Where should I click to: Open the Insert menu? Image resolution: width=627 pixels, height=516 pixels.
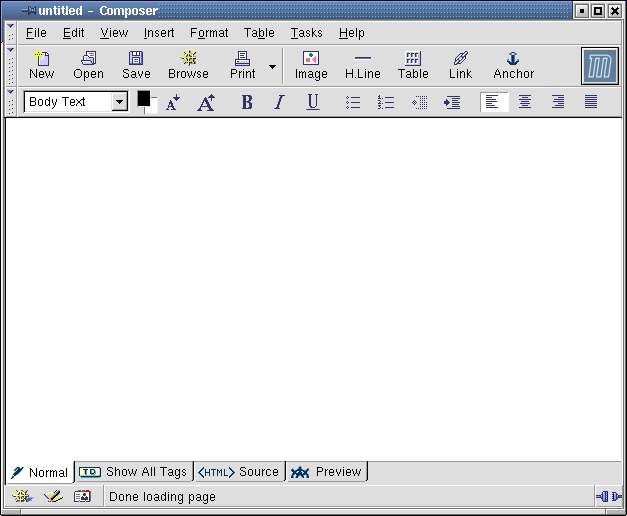tap(159, 33)
